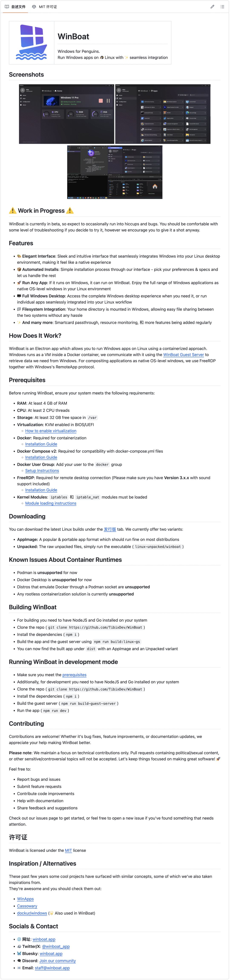
Task: Click 'How to enable virtualization' link
Action: pos(50,431)
